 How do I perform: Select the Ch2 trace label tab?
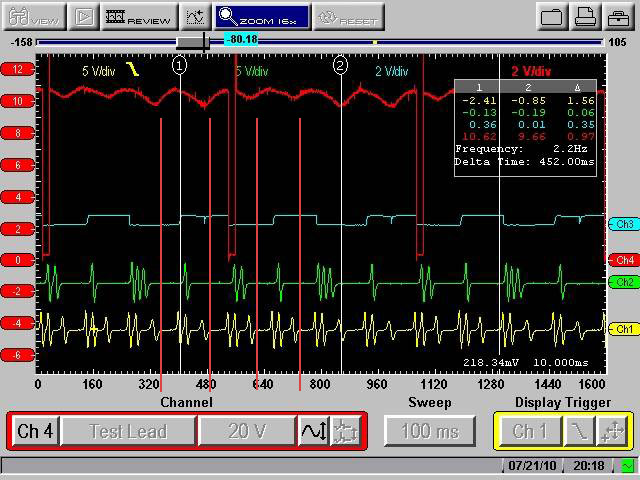click(624, 282)
